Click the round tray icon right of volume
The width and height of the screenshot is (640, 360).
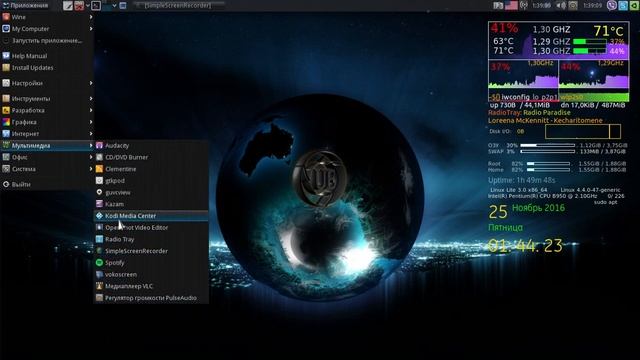point(573,5)
